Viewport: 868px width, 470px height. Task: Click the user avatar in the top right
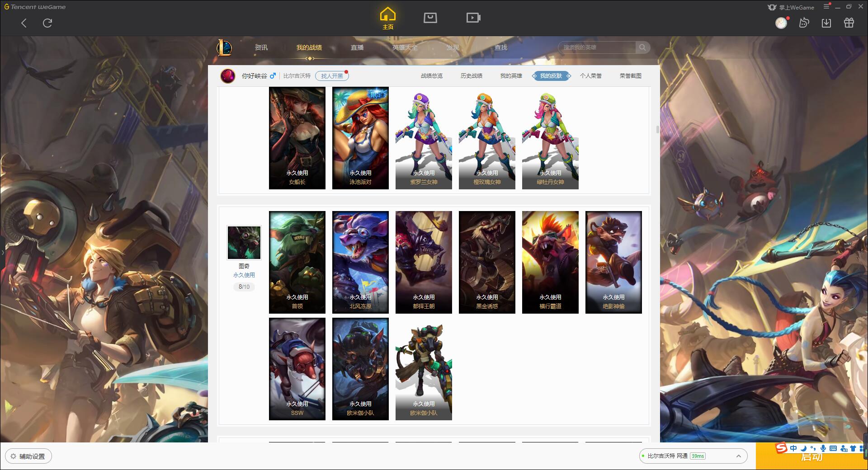pyautogui.click(x=781, y=23)
